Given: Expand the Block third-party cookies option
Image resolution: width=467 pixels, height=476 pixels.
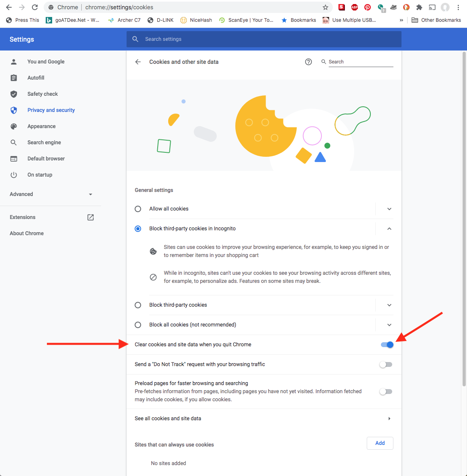Looking at the screenshot, I should coord(389,305).
